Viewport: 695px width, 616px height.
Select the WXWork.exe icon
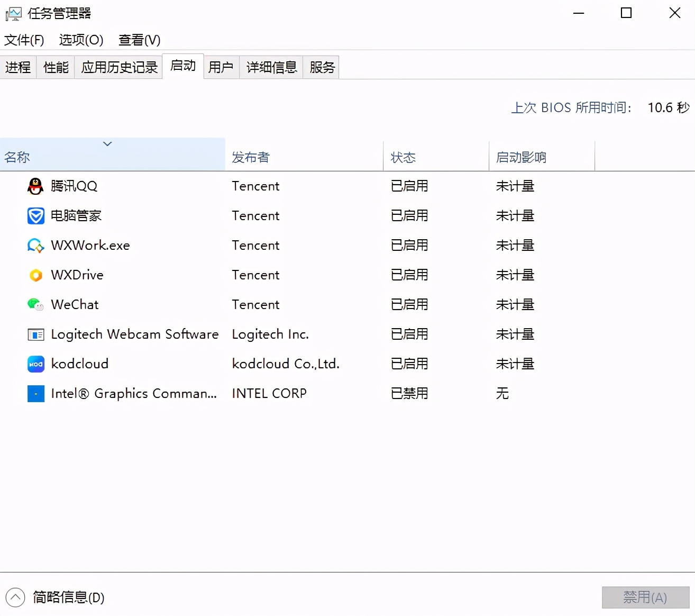(x=35, y=246)
